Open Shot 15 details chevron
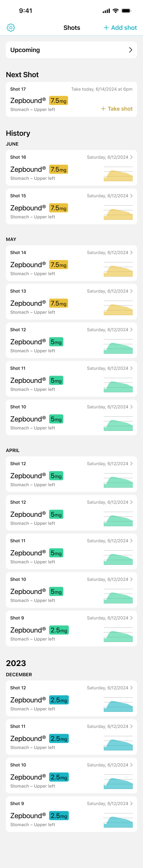 pos(131,196)
